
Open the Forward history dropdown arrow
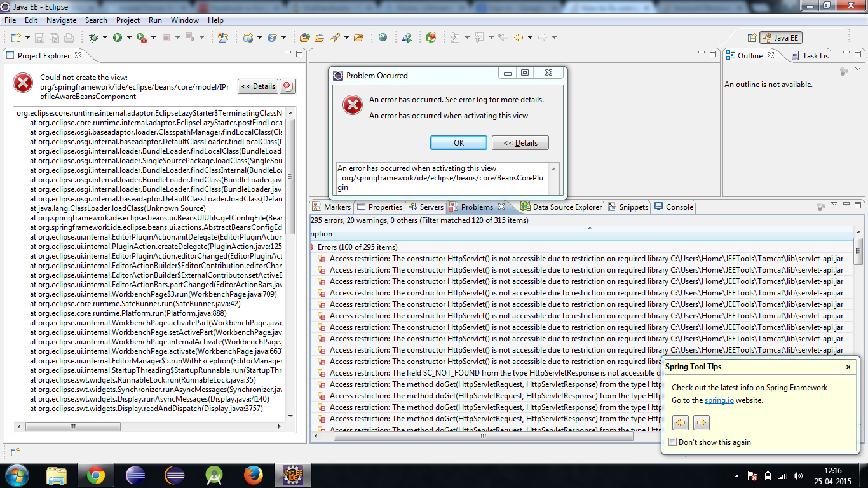coord(554,37)
